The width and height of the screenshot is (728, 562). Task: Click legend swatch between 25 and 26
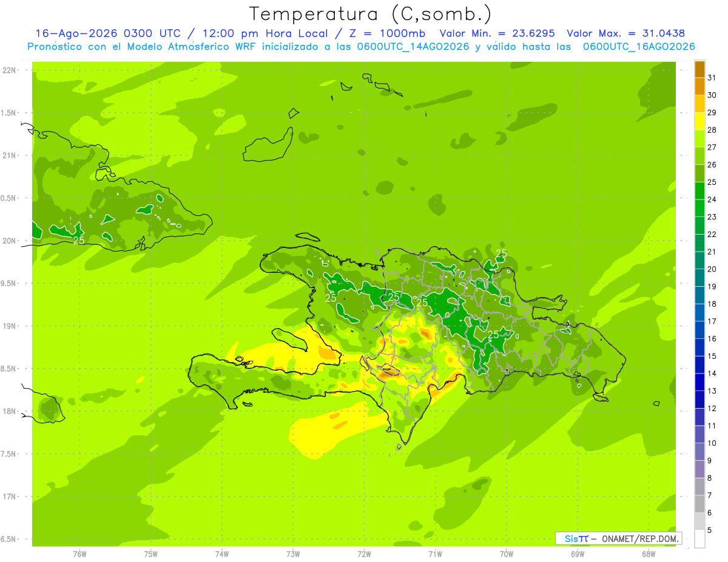699,173
